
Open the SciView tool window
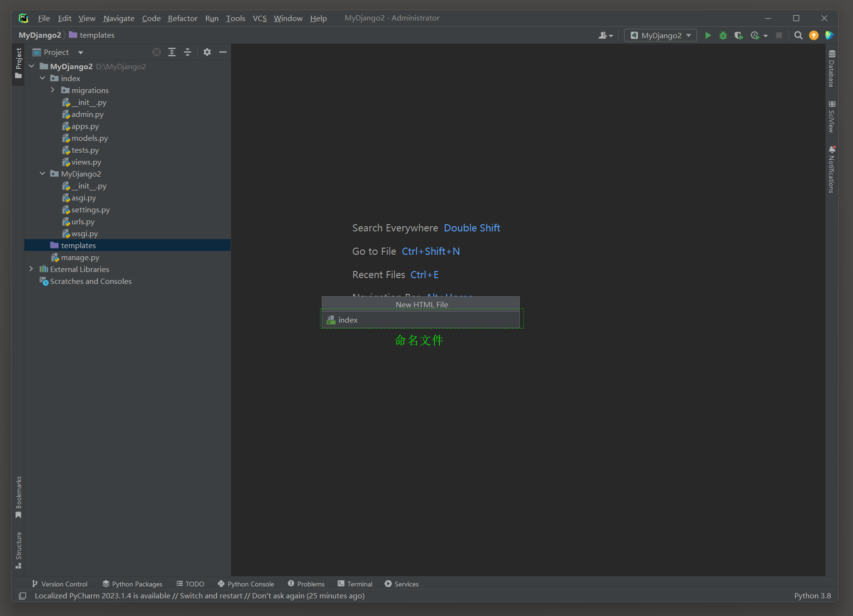click(x=832, y=117)
